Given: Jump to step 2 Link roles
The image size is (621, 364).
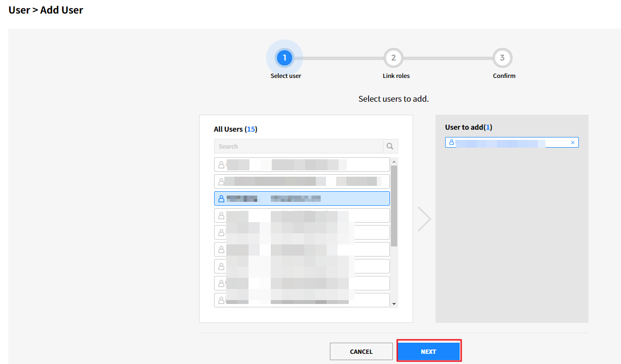Looking at the screenshot, I should [393, 58].
